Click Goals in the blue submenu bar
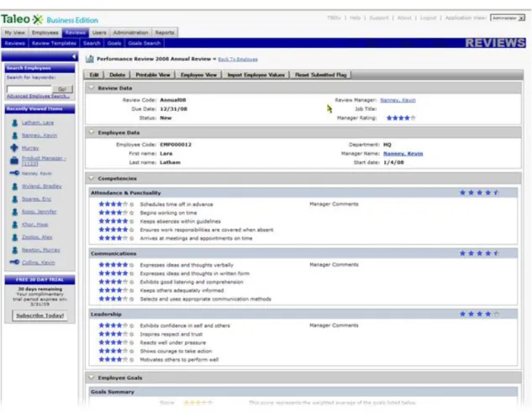Screen dimensions: 532x413 (114, 43)
